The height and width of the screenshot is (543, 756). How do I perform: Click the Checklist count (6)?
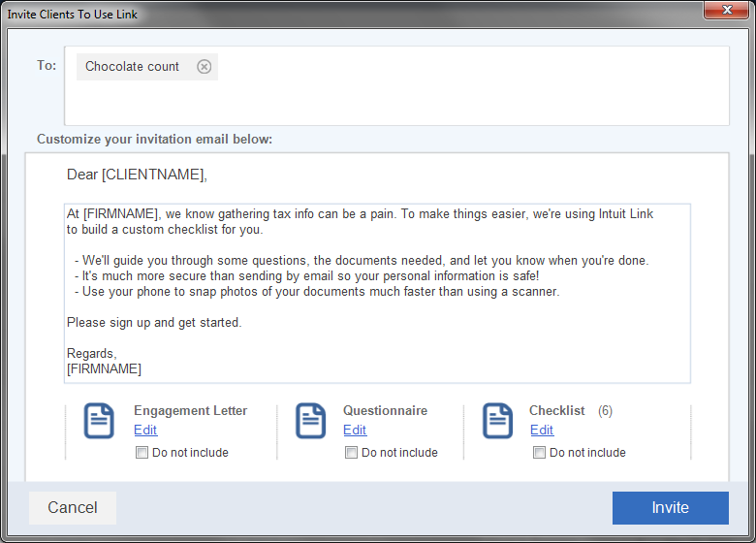click(x=605, y=411)
